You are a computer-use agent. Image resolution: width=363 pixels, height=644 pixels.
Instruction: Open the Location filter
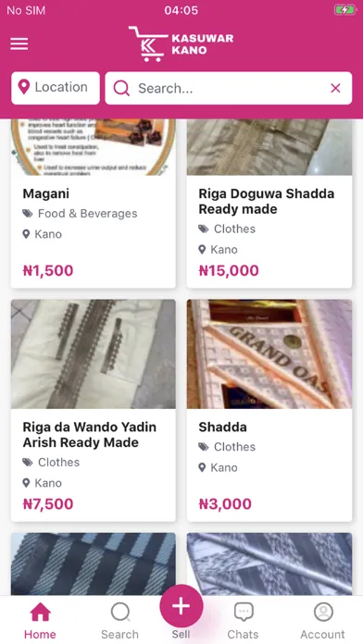click(56, 88)
